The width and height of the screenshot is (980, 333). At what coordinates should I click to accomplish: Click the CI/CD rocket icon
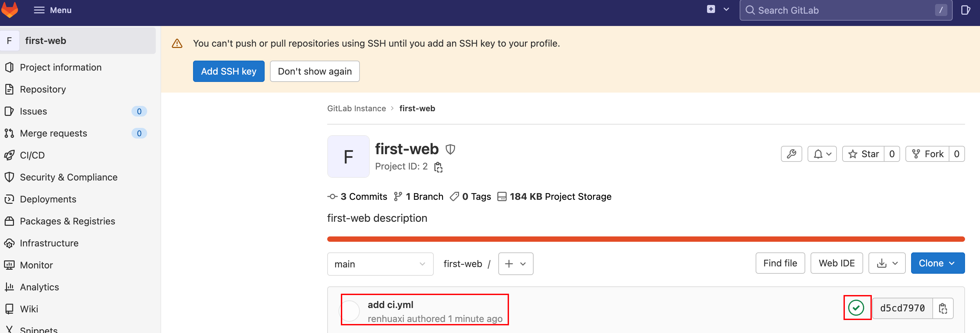(10, 155)
